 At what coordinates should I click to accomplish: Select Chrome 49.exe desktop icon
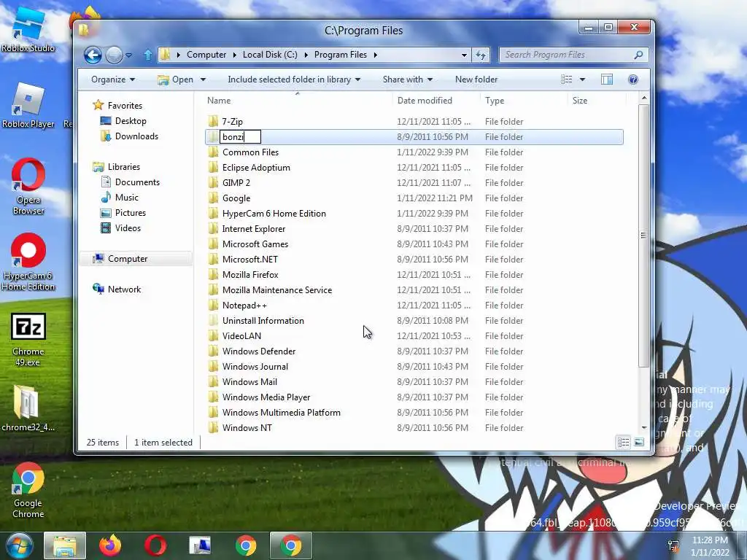coord(28,340)
